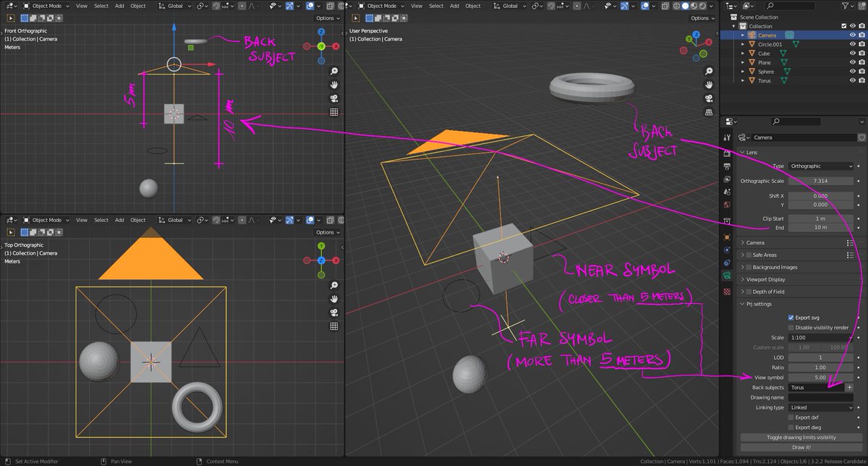Click camera view icon in Top Orthographic viewport

pos(334,313)
